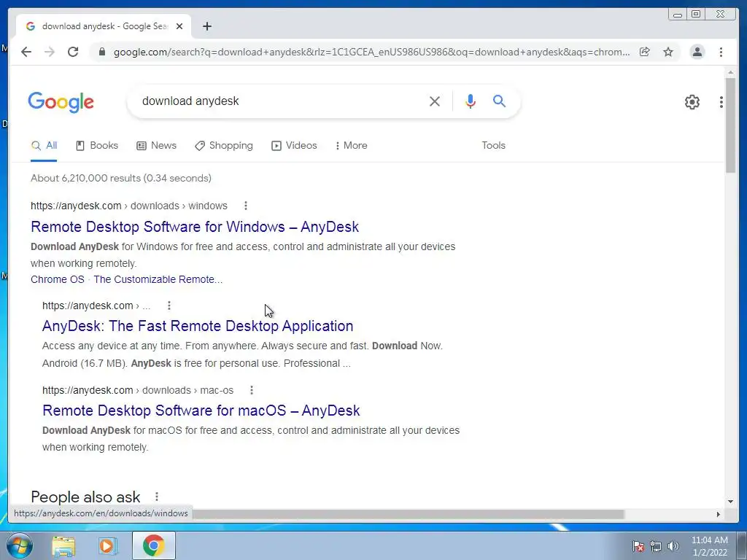Open Google quick settings gear
Screen dimensions: 747x560
pos(692,102)
